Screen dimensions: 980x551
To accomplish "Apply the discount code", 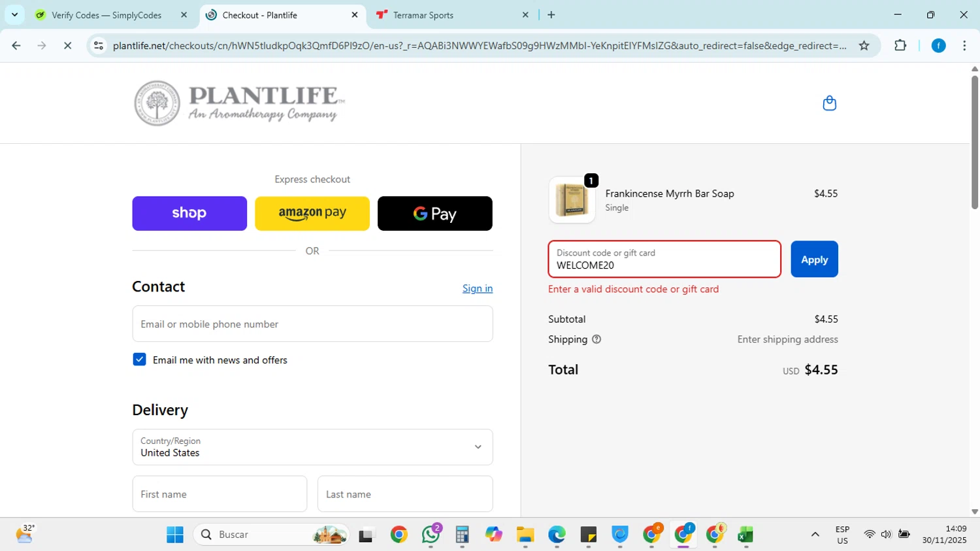I will [814, 259].
